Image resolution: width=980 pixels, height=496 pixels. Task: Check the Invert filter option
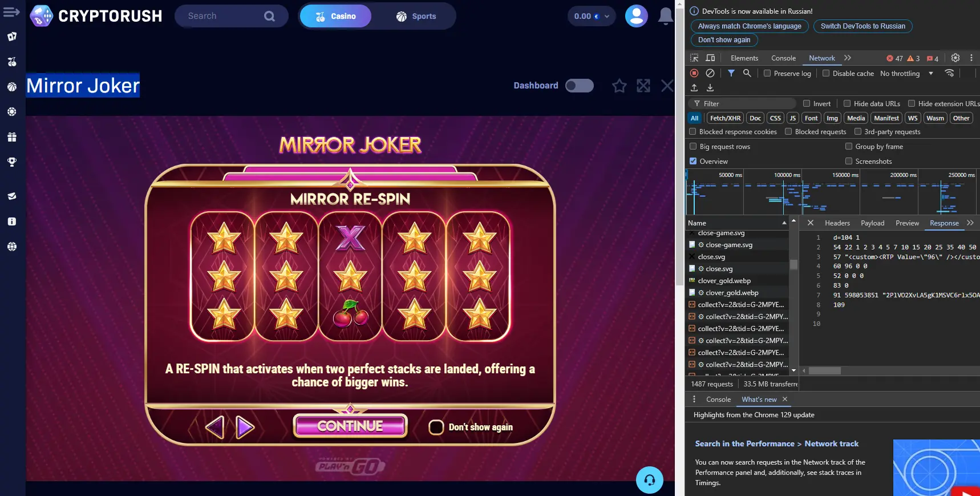click(807, 103)
